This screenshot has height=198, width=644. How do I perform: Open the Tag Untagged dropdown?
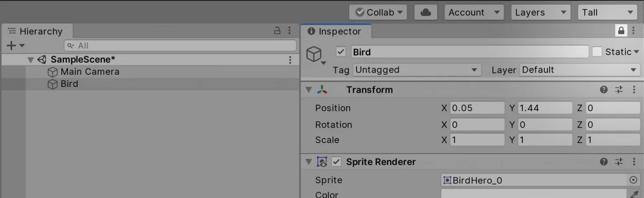(x=416, y=70)
